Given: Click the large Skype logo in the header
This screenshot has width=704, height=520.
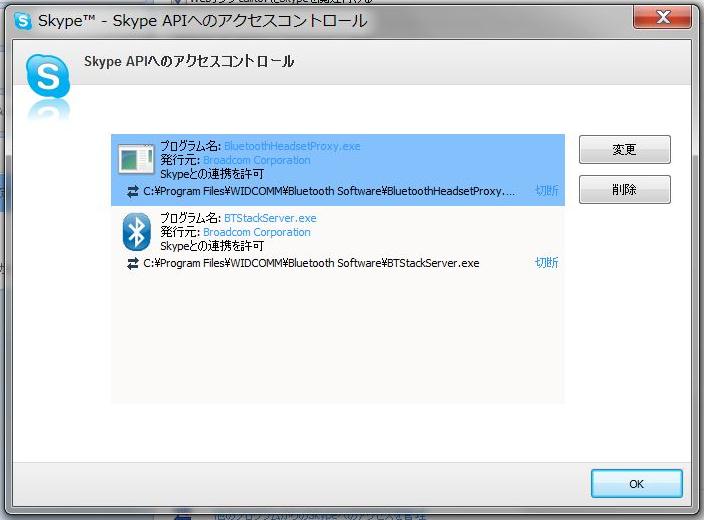Looking at the screenshot, I should pos(48,76).
